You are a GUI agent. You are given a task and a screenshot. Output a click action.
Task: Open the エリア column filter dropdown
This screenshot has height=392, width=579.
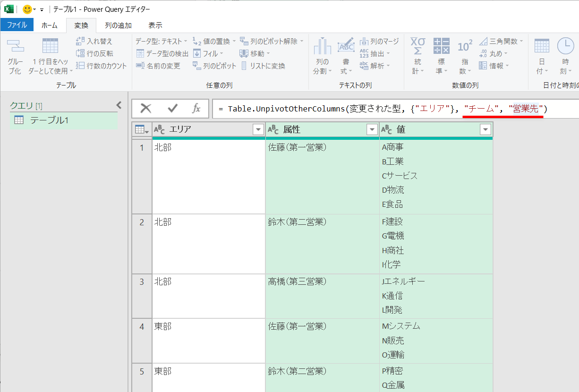coord(257,129)
